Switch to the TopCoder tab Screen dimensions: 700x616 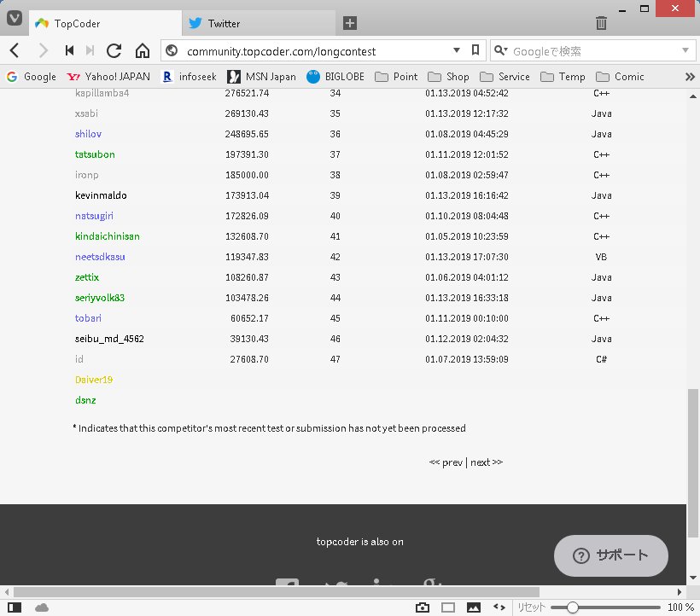106,23
